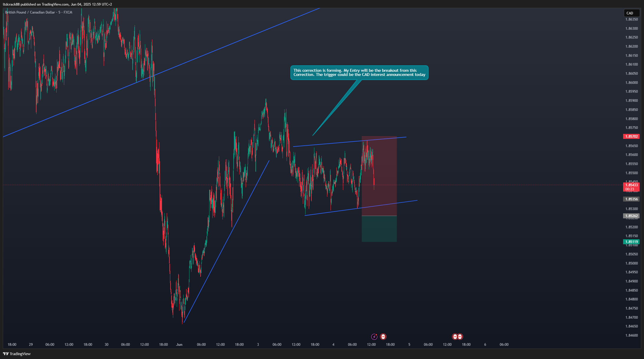Click the published-by header text at top

point(57,4)
